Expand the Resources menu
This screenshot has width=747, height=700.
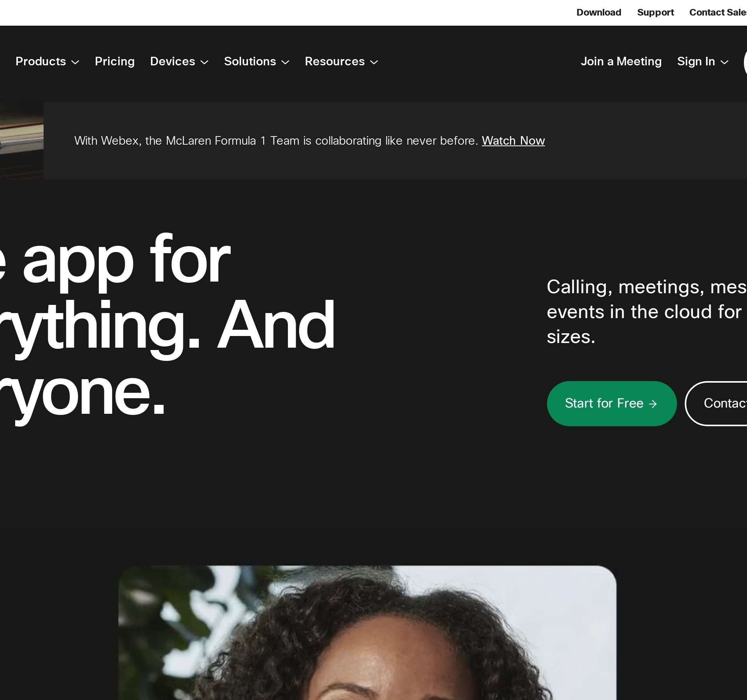click(x=335, y=61)
